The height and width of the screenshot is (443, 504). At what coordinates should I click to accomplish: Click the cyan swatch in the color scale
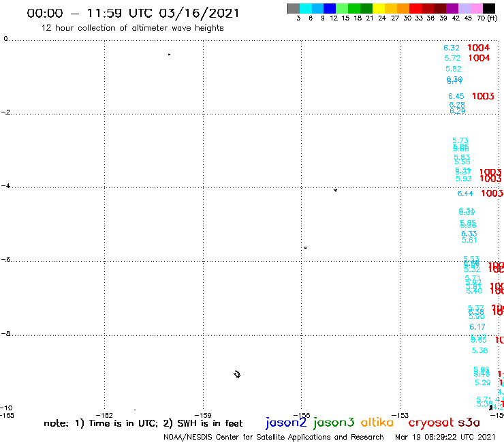coord(306,8)
